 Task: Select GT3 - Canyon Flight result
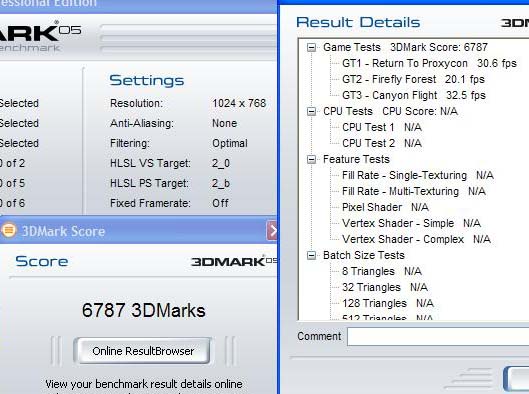pos(414,95)
